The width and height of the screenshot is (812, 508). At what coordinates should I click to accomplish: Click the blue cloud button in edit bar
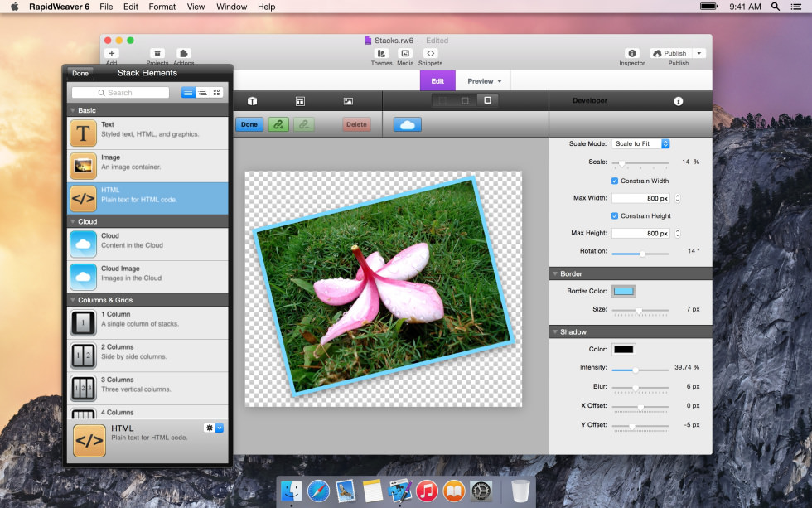408,124
